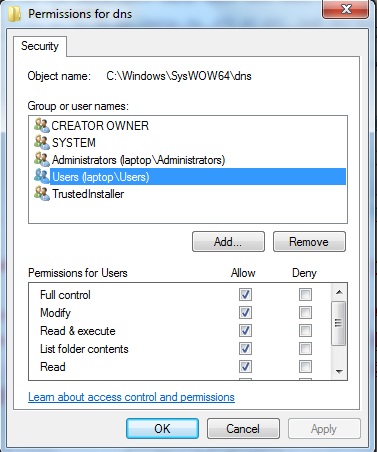Viewport: 377px width, 452px height.
Task: Click the List folder contents label
Action: tap(84, 349)
